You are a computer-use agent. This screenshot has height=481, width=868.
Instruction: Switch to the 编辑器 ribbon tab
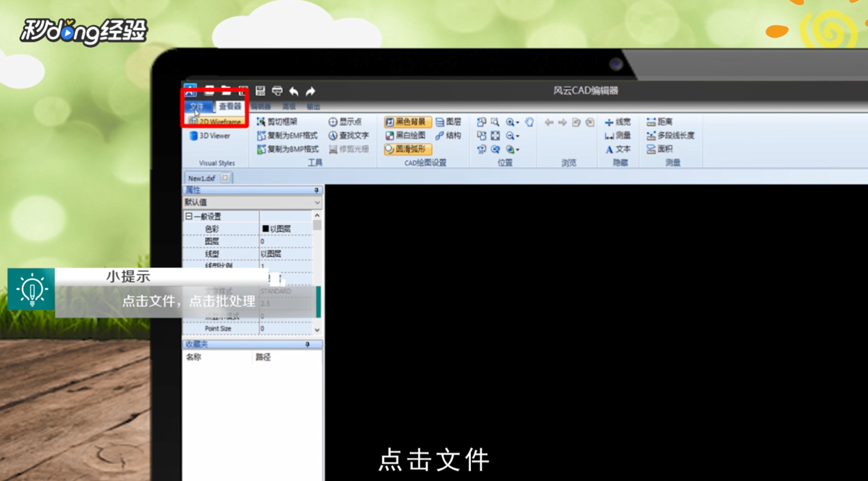pos(260,107)
